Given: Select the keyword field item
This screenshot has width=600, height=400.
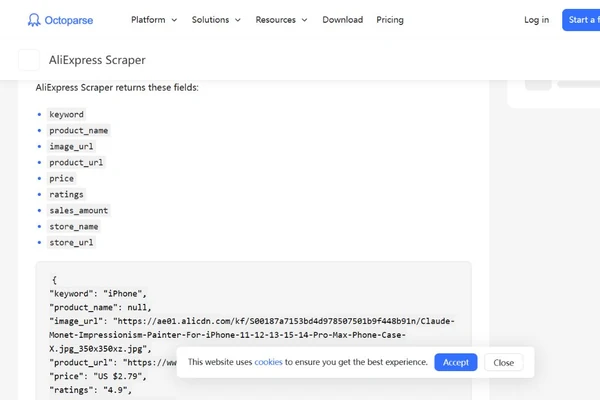Looking at the screenshot, I should pos(66,114).
